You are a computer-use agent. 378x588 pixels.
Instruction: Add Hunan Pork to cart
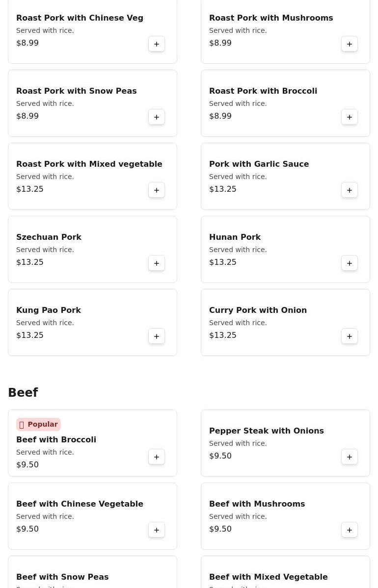coord(350,263)
